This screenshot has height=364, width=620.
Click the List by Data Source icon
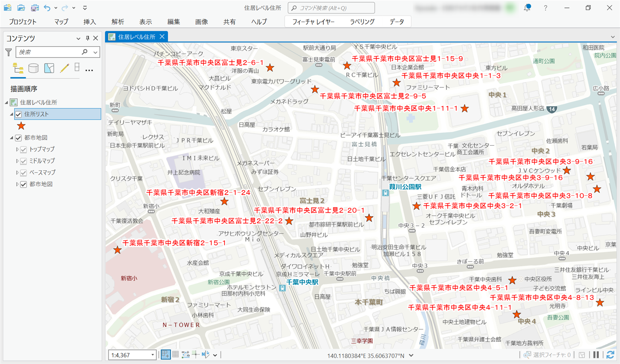33,68
